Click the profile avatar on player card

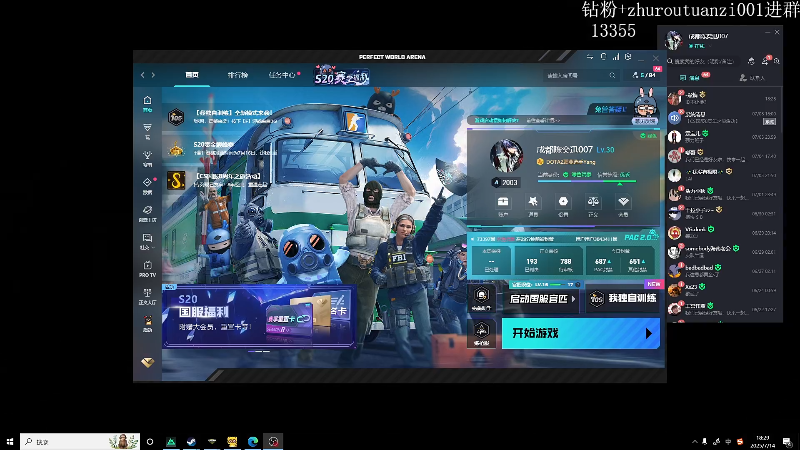pos(506,155)
